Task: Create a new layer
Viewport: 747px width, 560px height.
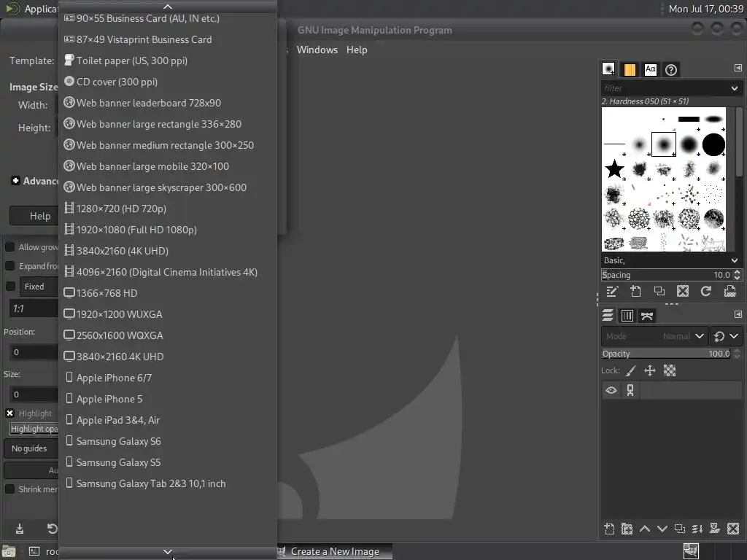Action: tap(609, 529)
